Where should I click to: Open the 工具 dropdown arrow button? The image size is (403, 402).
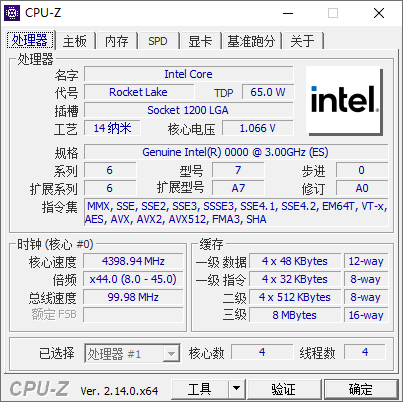[236, 388]
